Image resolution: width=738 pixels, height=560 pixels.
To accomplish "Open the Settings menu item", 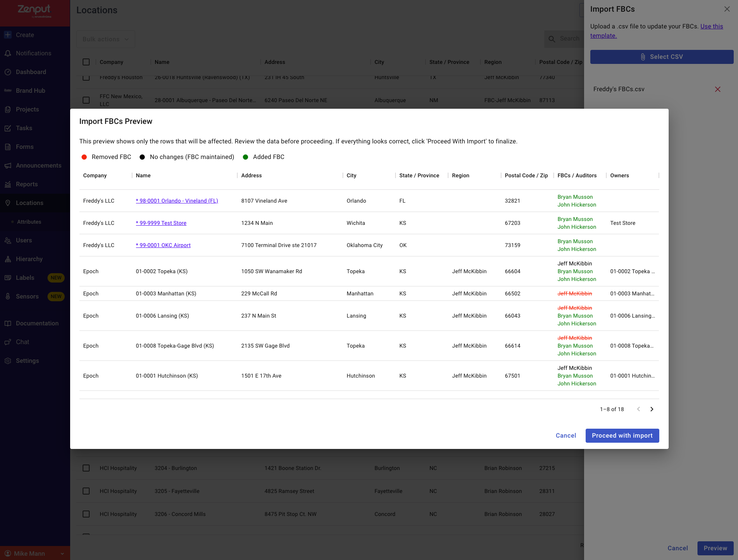I will pyautogui.click(x=35, y=361).
